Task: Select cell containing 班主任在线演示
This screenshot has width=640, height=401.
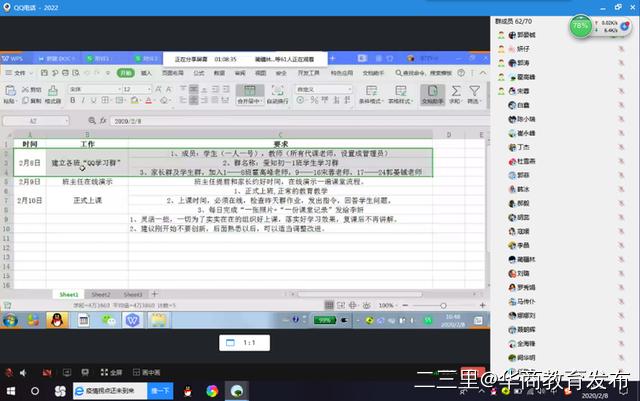Action: pos(87,182)
